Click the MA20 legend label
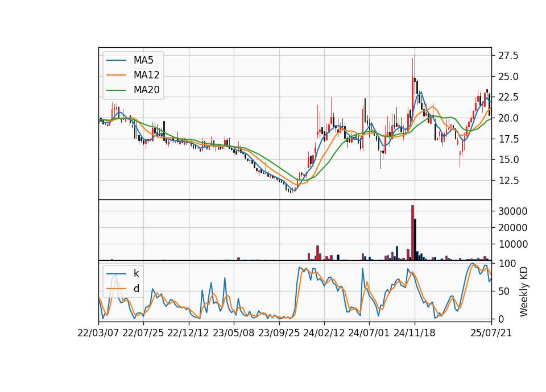The image size is (546, 392). point(146,90)
